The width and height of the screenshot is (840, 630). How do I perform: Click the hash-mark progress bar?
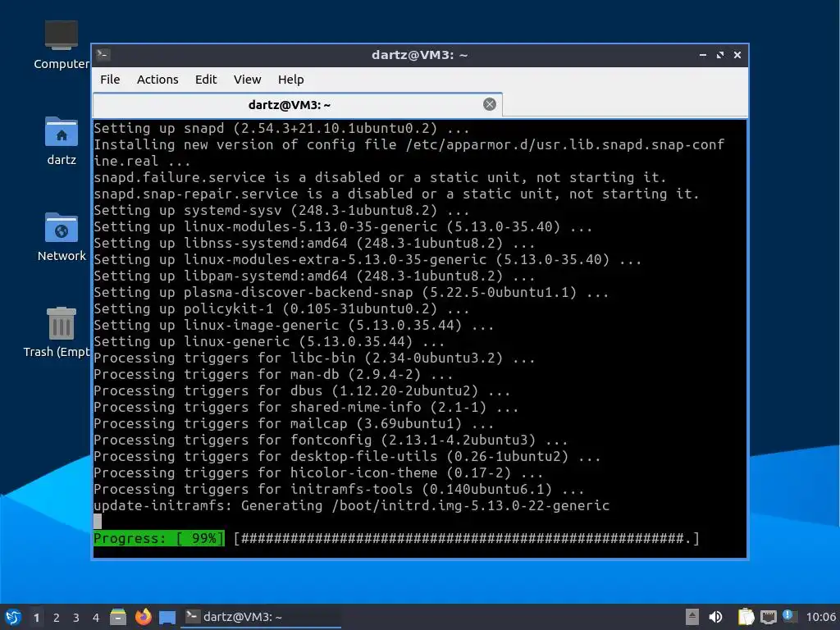coord(466,538)
